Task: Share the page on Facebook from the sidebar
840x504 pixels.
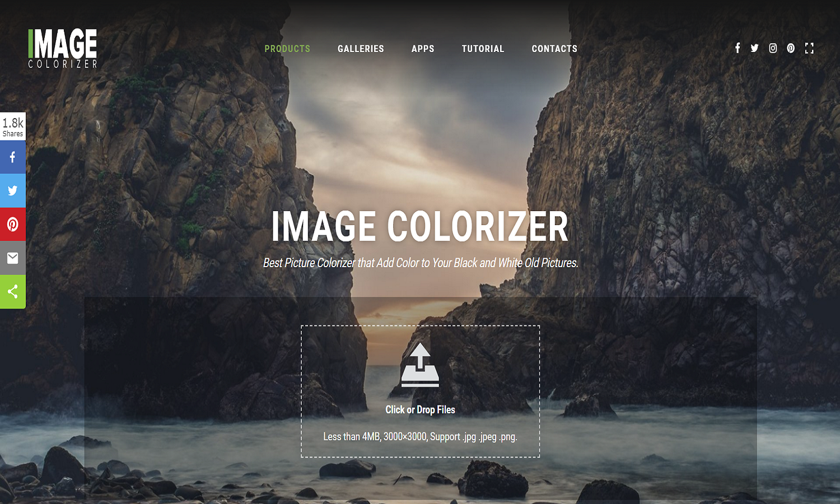Action: (12, 157)
